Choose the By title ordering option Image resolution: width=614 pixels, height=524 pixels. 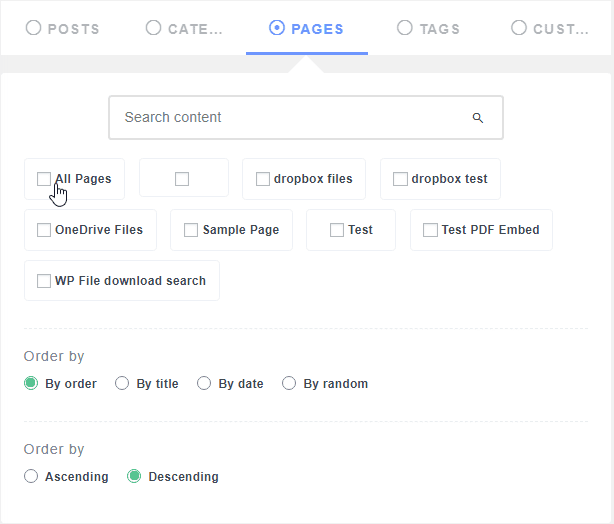[x=122, y=383]
